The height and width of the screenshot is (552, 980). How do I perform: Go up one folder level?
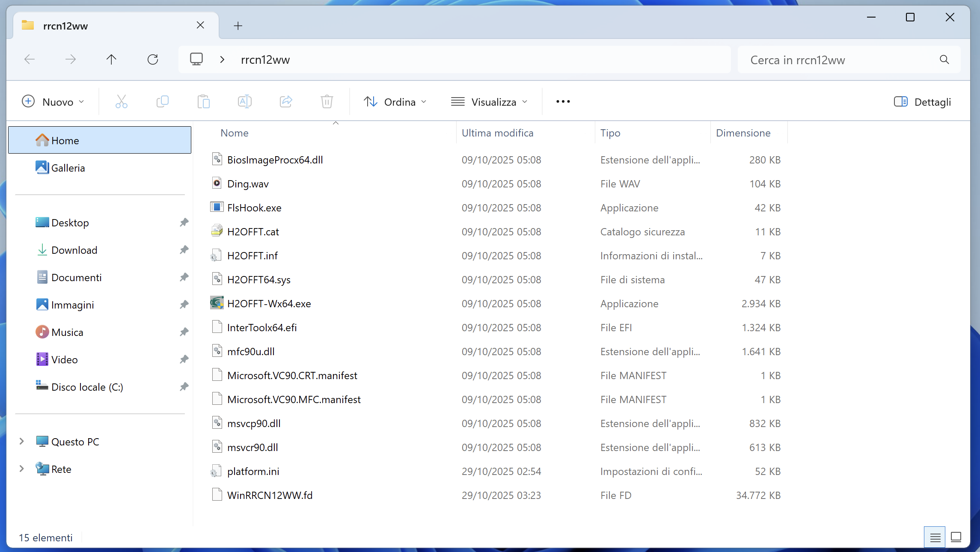coord(111,59)
